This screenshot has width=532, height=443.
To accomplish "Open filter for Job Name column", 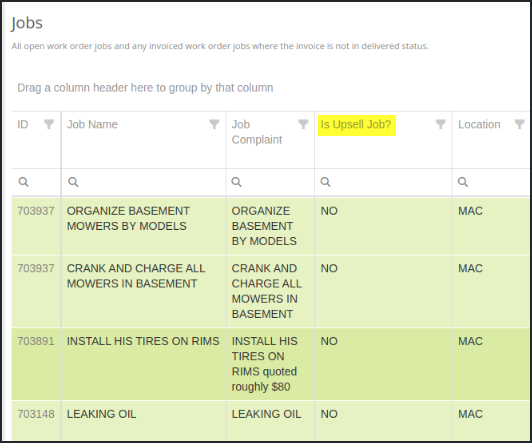I will [214, 124].
